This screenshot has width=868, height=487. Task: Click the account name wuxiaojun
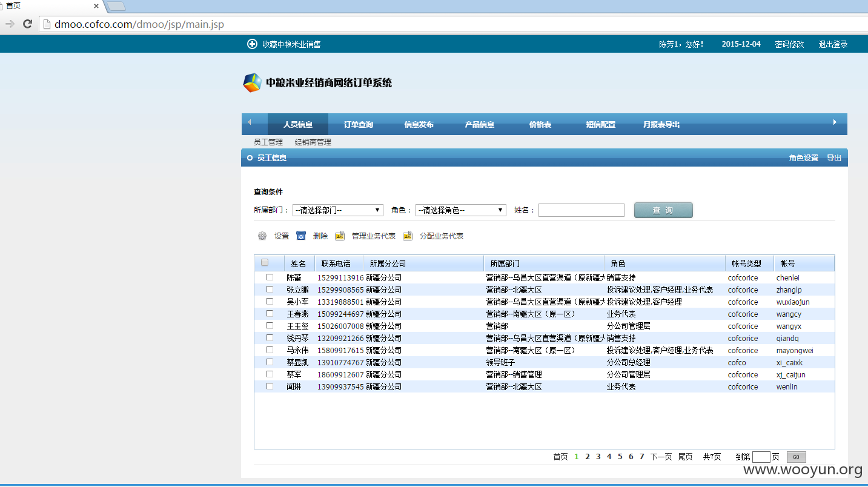pos(793,302)
